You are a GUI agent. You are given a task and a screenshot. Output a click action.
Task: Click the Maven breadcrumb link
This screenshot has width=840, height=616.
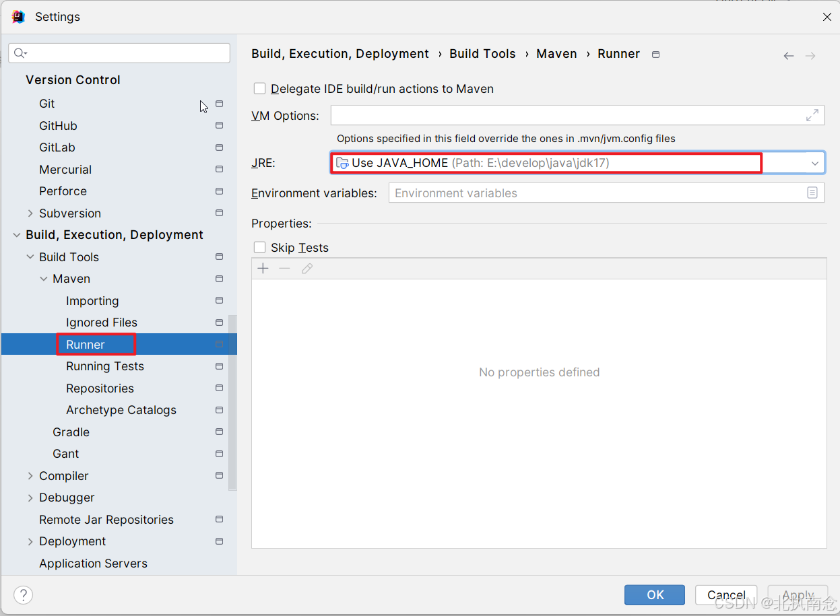coord(556,54)
